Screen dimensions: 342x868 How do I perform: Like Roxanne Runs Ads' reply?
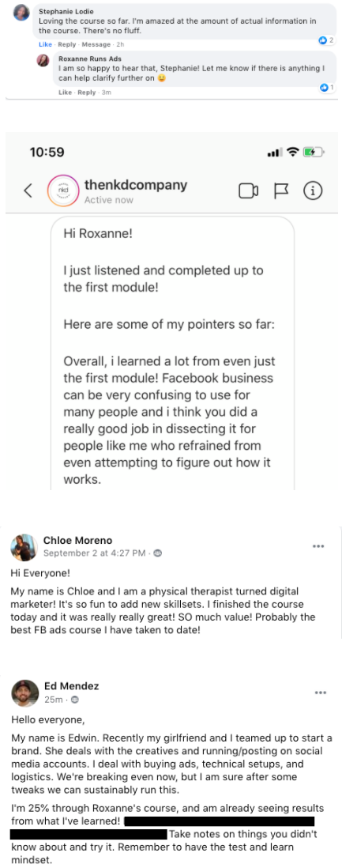pyautogui.click(x=65, y=92)
